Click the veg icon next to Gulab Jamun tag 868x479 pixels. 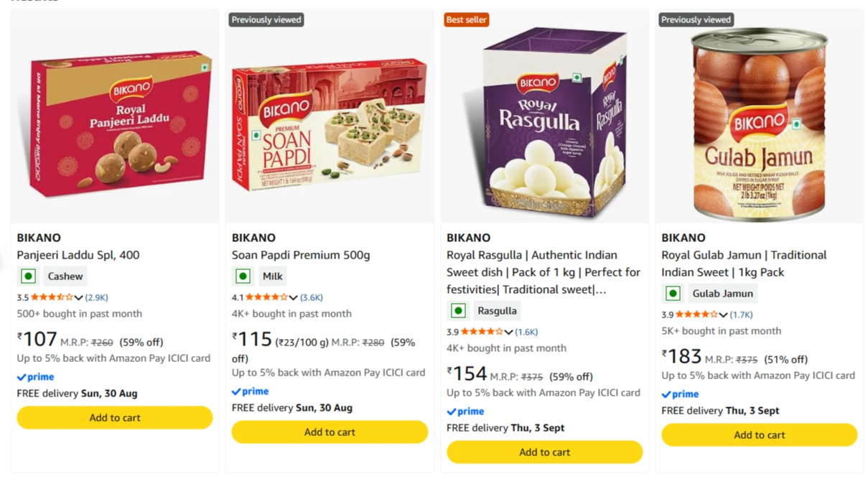coord(673,293)
